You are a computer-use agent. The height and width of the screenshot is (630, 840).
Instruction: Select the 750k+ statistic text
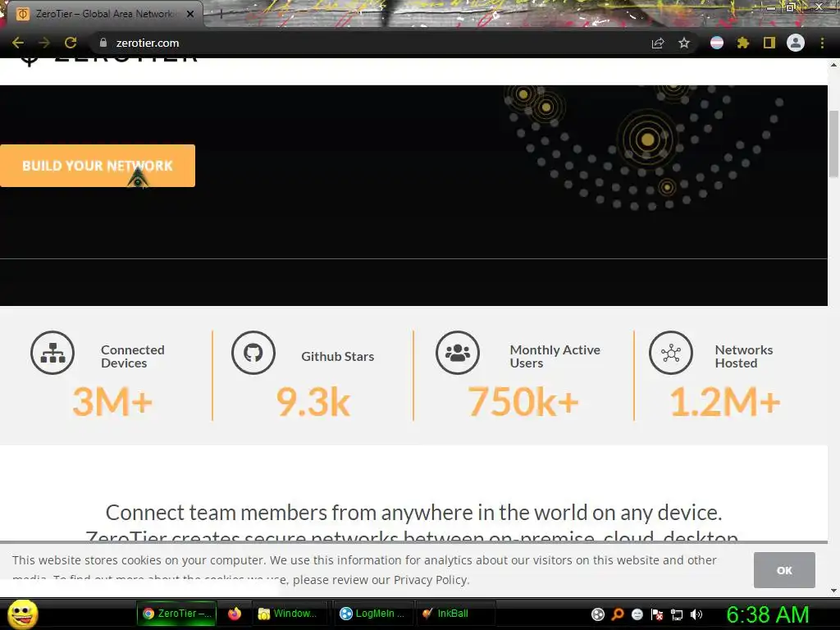pos(523,402)
